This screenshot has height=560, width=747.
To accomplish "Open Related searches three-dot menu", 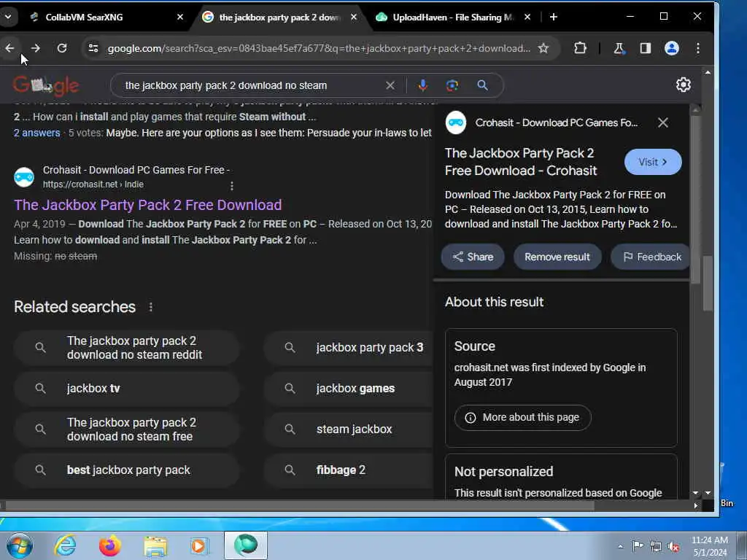I will [150, 307].
